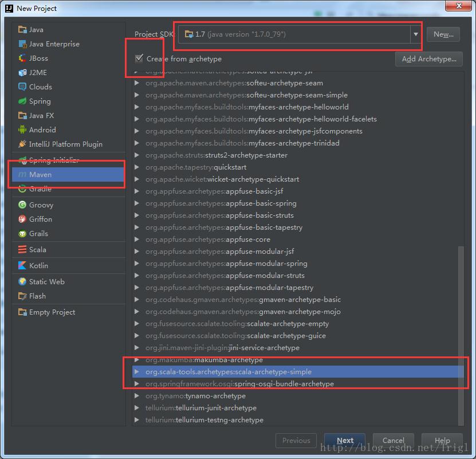The height and width of the screenshot is (459, 476).
Task: Click the Add Archetype button
Action: point(428,58)
